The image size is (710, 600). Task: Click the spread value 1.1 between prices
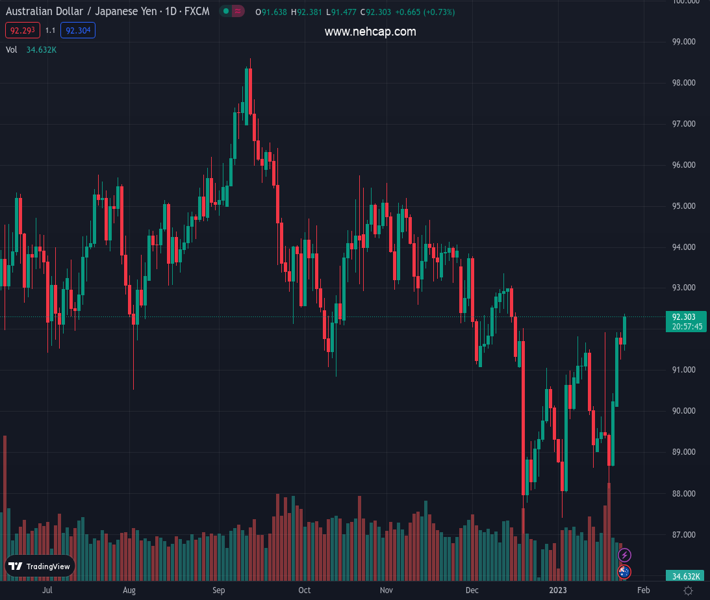pos(49,31)
